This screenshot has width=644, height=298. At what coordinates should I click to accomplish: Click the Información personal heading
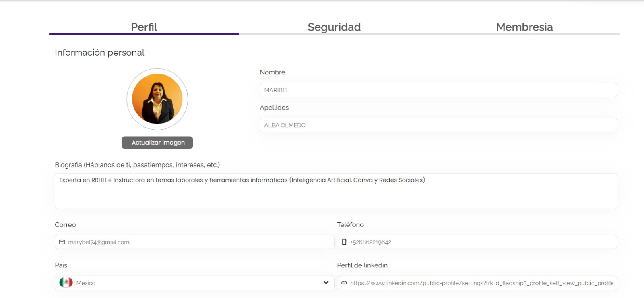click(99, 52)
